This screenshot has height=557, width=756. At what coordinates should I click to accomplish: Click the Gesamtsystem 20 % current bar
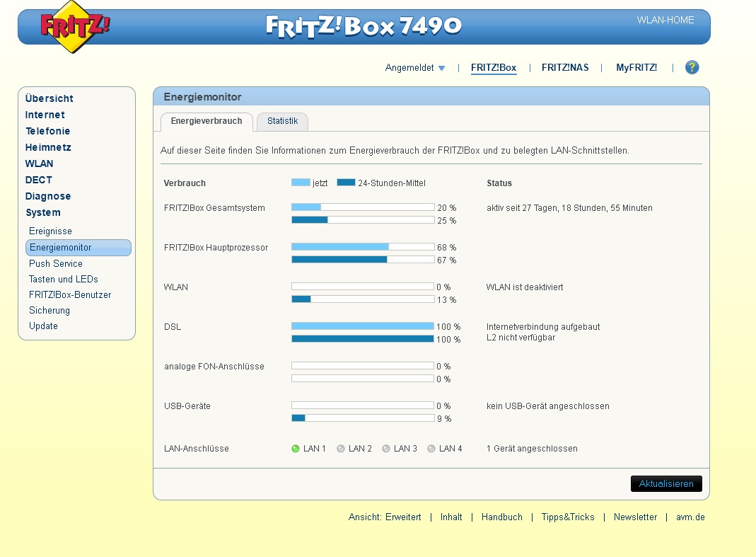point(363,207)
